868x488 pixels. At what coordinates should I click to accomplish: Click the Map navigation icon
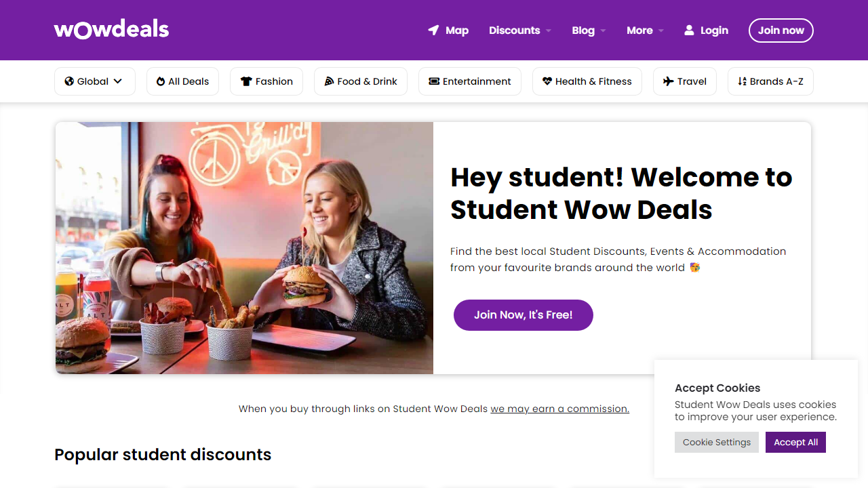[433, 30]
